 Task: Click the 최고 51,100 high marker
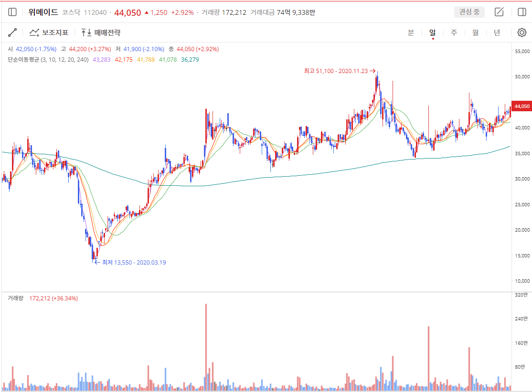[x=336, y=71]
